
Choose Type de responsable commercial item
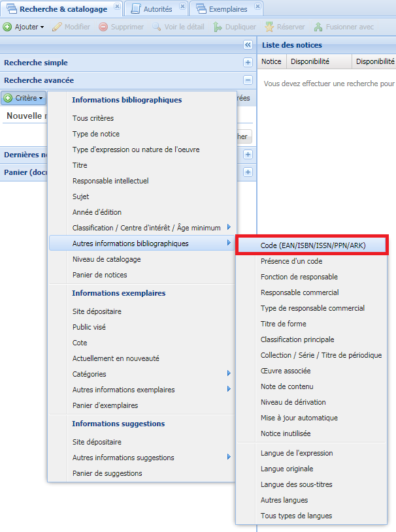tap(312, 308)
